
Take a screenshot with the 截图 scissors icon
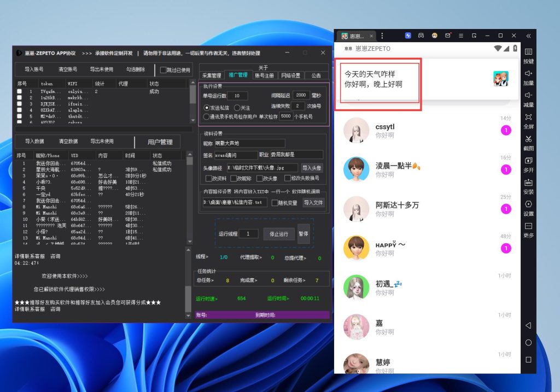(x=528, y=142)
